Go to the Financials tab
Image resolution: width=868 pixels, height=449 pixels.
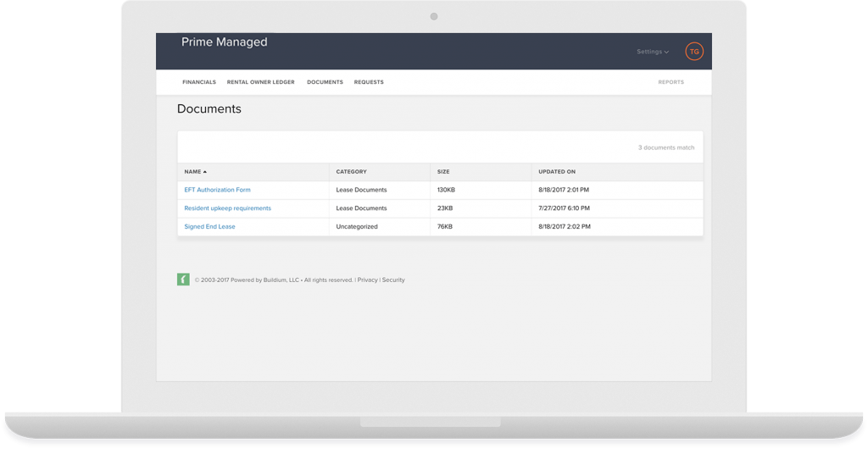pos(199,82)
